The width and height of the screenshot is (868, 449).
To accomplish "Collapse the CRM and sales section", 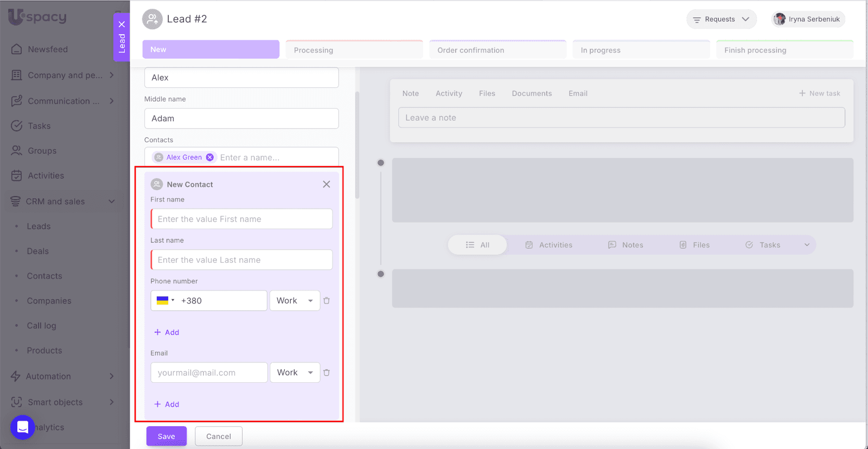I will click(x=112, y=201).
